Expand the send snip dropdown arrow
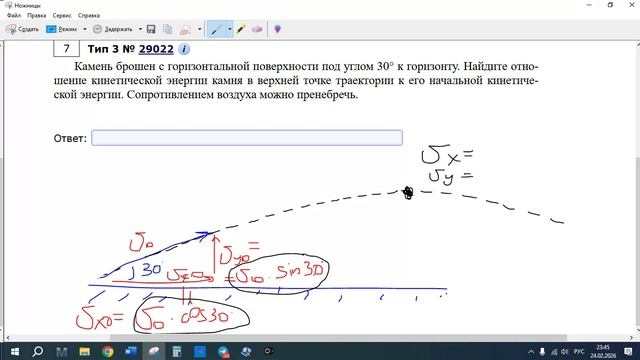 199,29
